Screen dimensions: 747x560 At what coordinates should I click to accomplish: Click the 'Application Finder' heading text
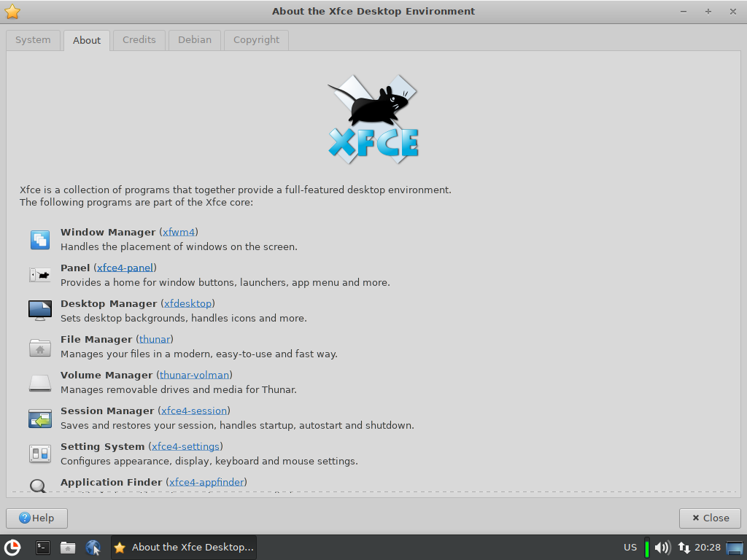[112, 483]
